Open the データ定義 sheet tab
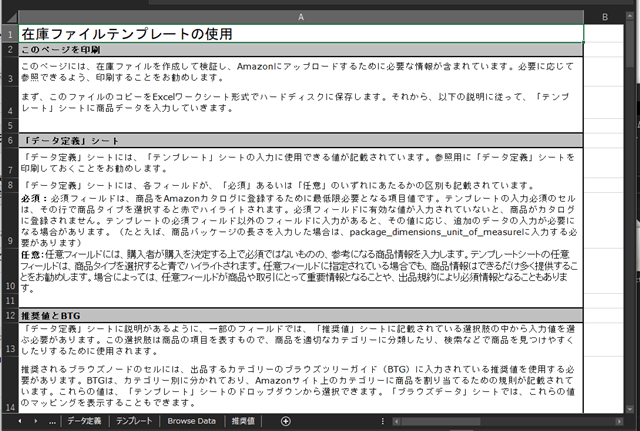 pyautogui.click(x=84, y=422)
